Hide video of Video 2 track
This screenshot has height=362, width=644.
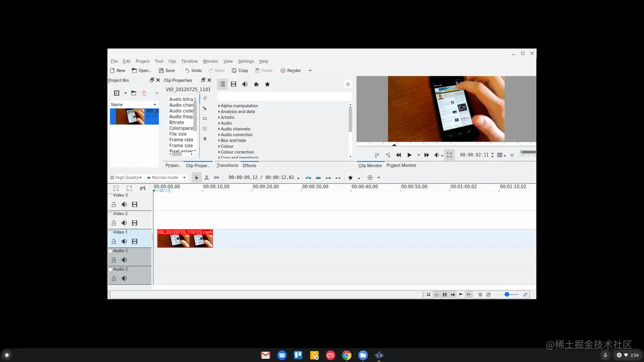click(135, 223)
